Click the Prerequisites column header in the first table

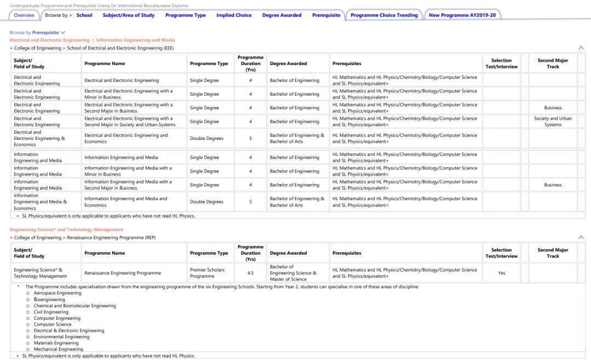point(346,64)
